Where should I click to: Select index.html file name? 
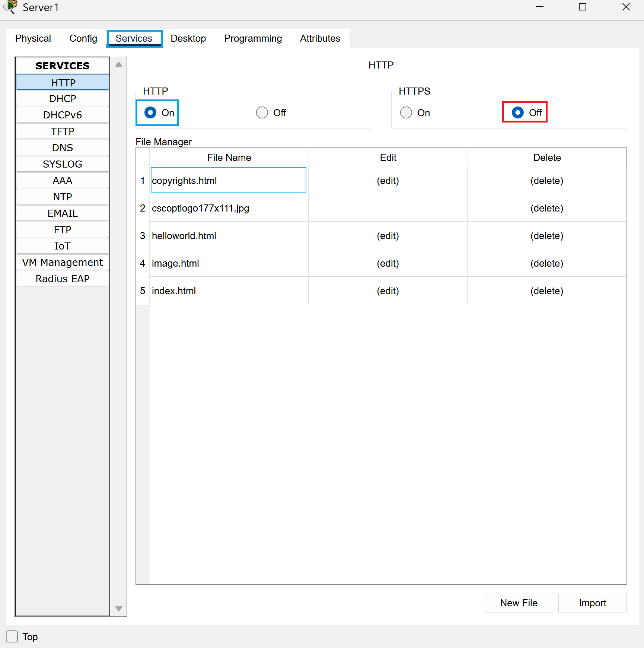229,291
